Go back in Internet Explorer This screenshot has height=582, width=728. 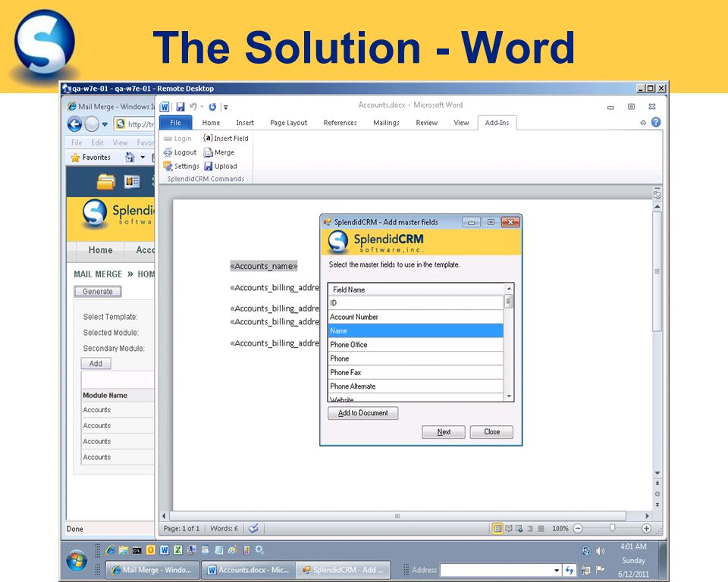pos(75,124)
